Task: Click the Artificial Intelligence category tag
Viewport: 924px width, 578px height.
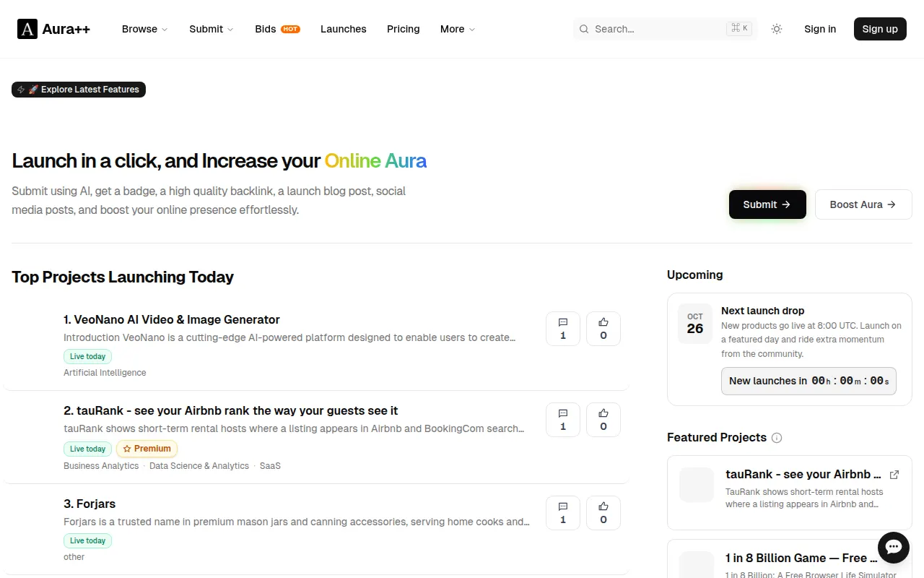Action: click(105, 373)
